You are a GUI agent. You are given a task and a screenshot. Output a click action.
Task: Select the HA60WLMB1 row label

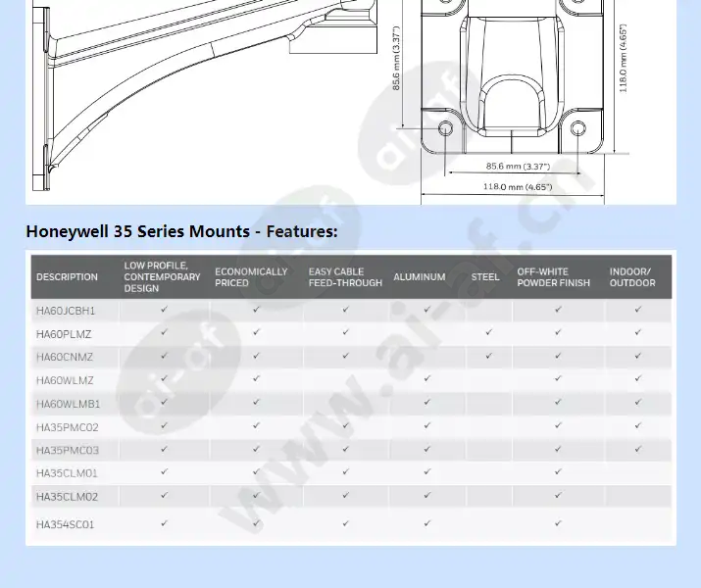coord(68,404)
